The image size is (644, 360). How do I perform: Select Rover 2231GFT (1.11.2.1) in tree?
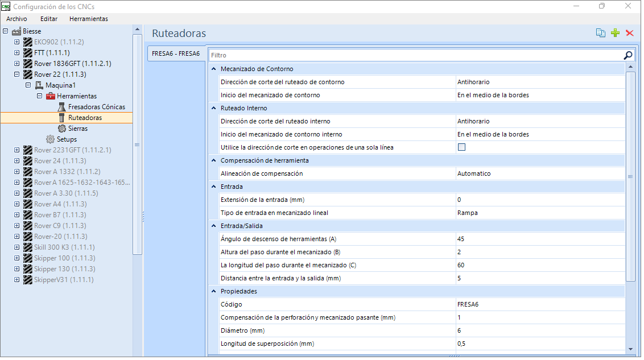(73, 150)
